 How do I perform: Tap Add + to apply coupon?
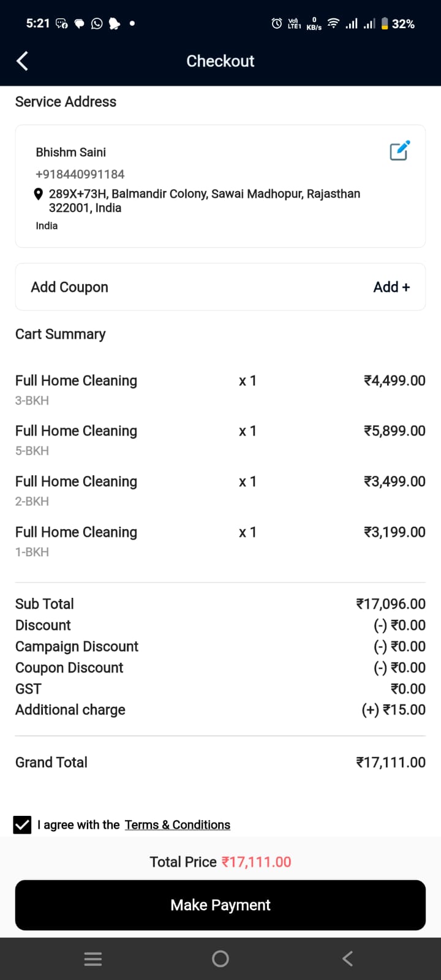391,287
